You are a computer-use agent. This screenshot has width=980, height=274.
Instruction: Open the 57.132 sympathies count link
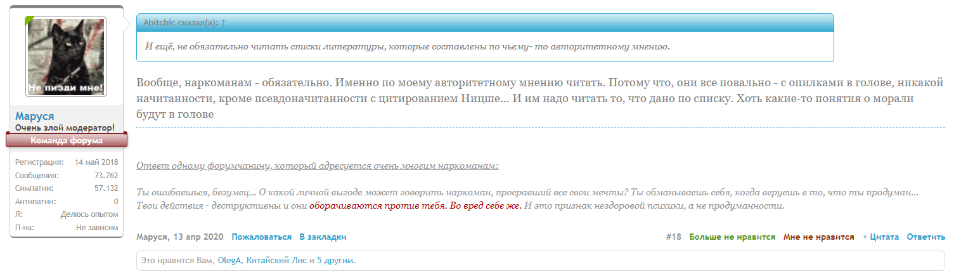(106, 188)
